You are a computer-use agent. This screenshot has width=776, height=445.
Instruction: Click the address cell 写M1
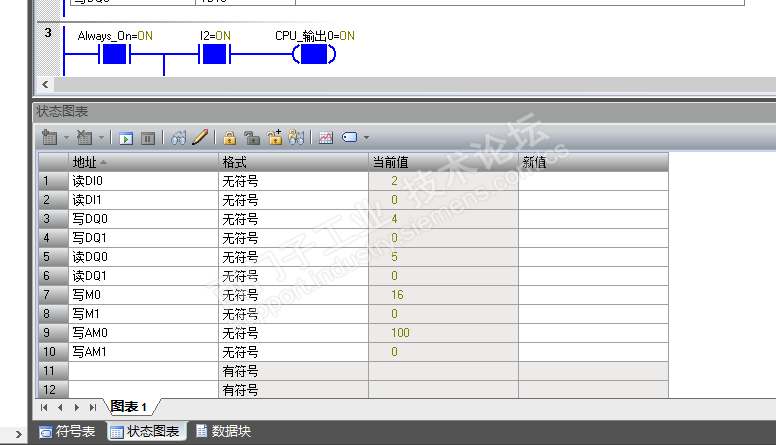pyautogui.click(x=143, y=314)
